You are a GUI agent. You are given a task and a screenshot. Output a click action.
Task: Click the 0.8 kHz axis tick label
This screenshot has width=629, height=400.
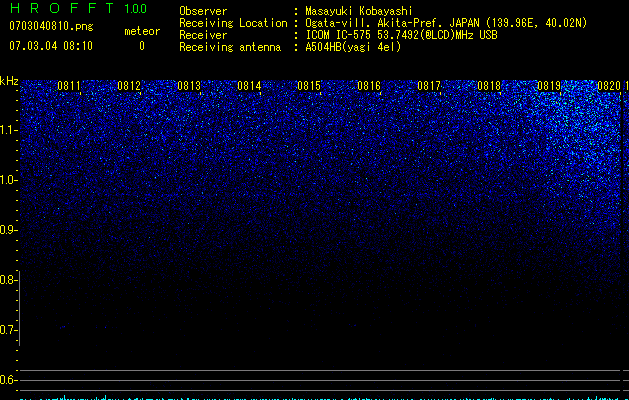8,280
